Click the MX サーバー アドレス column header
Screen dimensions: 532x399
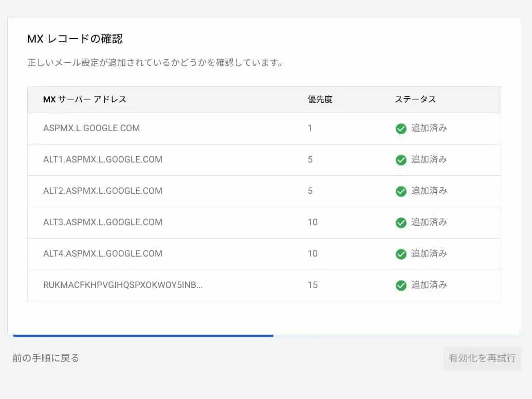[85, 99]
